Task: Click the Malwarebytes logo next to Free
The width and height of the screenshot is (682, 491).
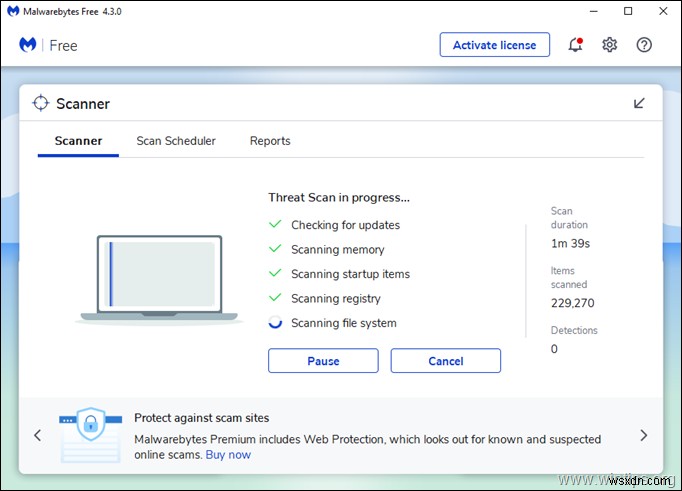Action: click(28, 45)
